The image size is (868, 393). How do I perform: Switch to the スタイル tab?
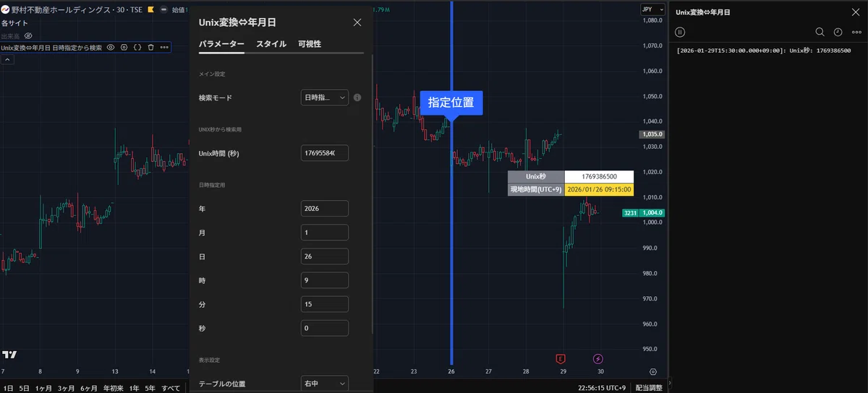271,44
